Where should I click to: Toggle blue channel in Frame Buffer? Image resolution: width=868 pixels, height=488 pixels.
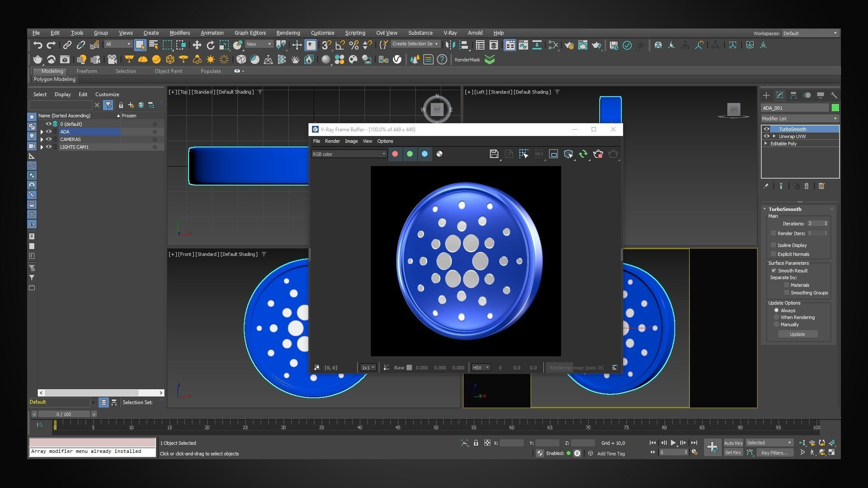click(425, 154)
